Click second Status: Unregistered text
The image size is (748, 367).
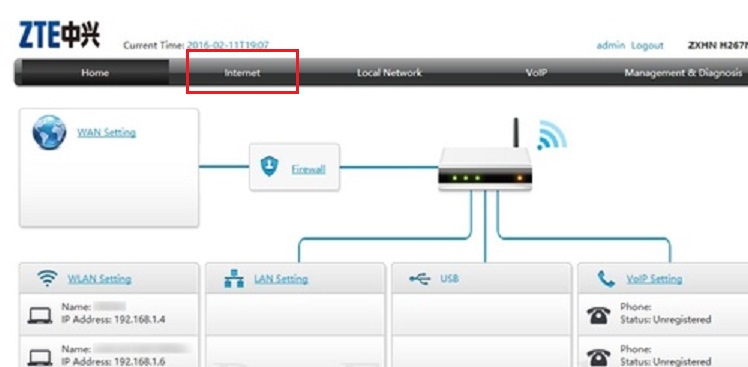pos(665,361)
